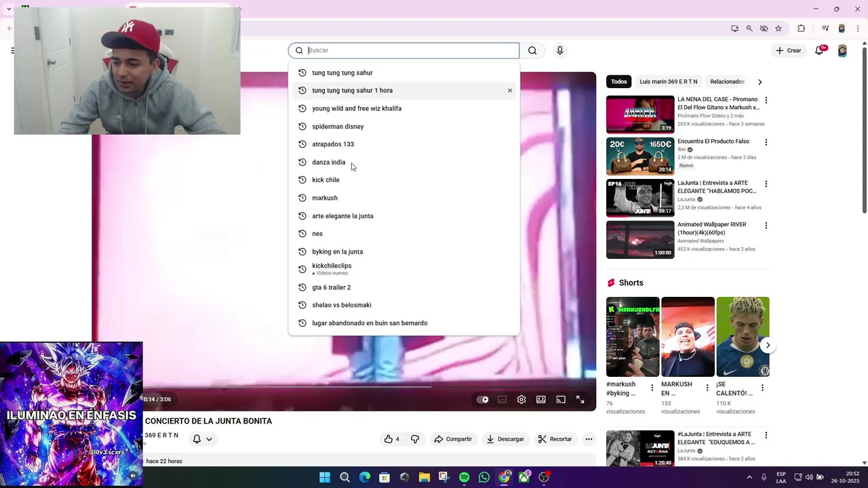Open LaJunta Entrevista ARTE ELEGANTE 59:17 thumbnail
Screen dimensions: 868x488
click(x=640, y=198)
